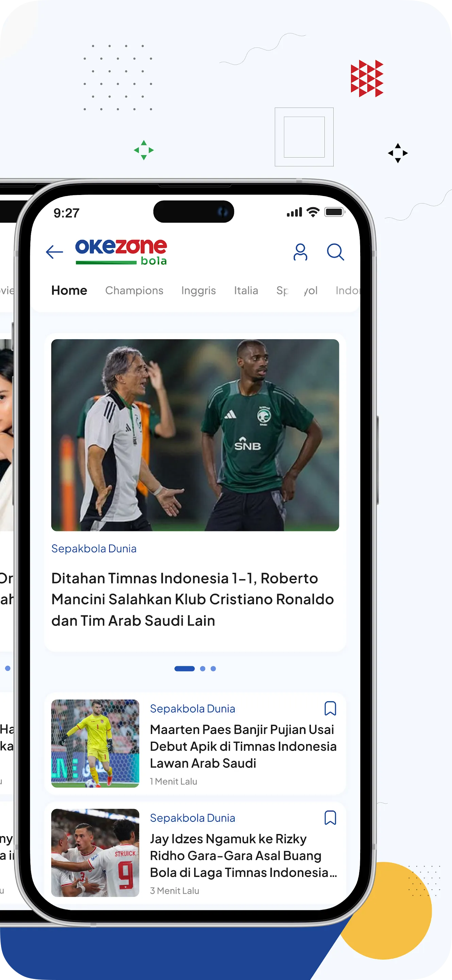Bookmark the Maarten Paes article
This screenshot has height=980, width=452.
tap(330, 708)
